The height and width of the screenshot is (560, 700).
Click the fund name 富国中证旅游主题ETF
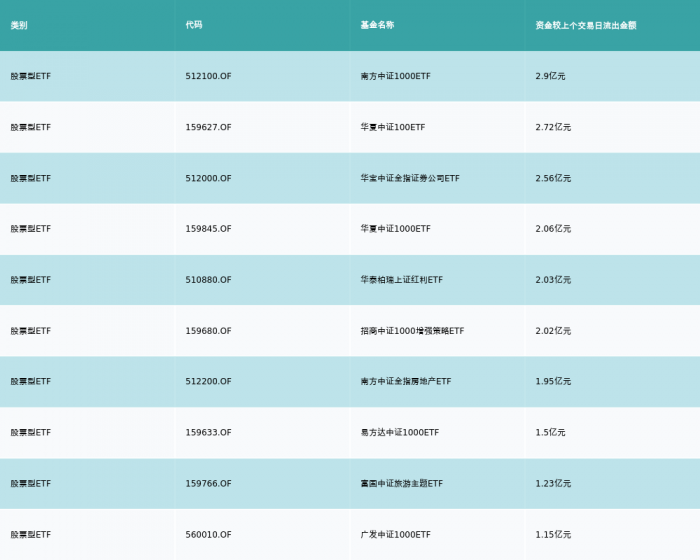(402, 484)
